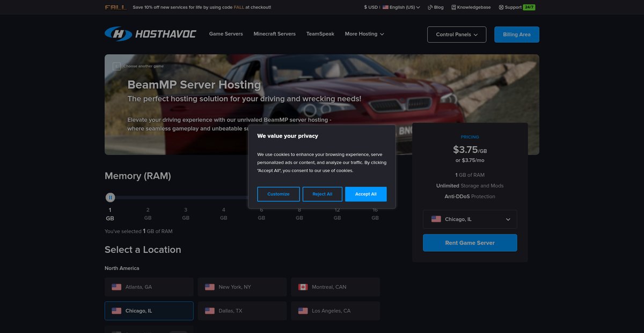Choose Atlanta, GA location
The width and height of the screenshot is (644, 333).
pos(149,287)
